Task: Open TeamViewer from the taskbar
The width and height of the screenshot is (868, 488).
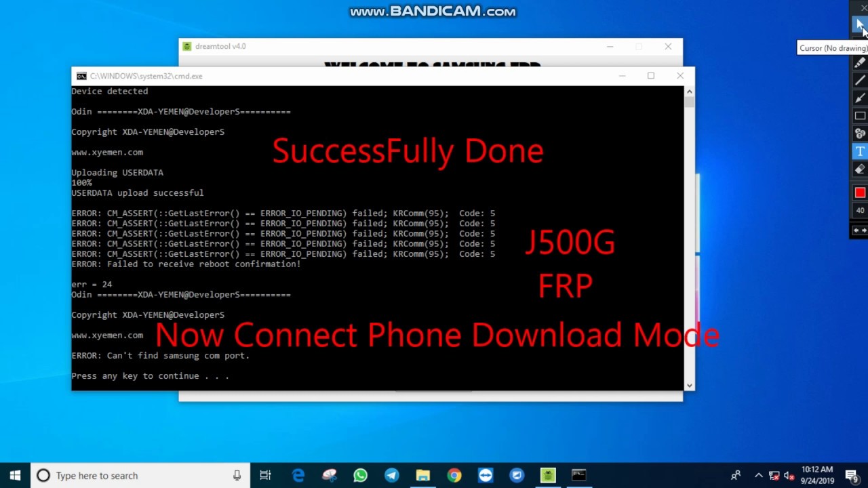Action: coord(485,476)
